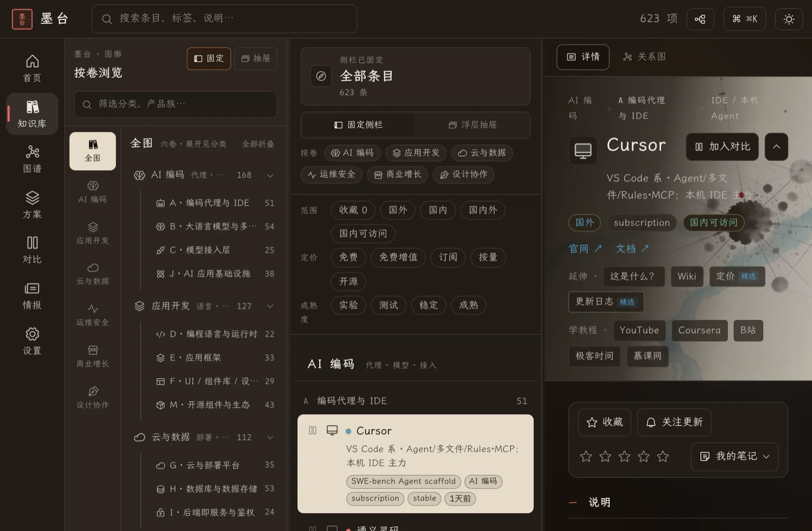Click the Wiki extension button

(x=687, y=276)
